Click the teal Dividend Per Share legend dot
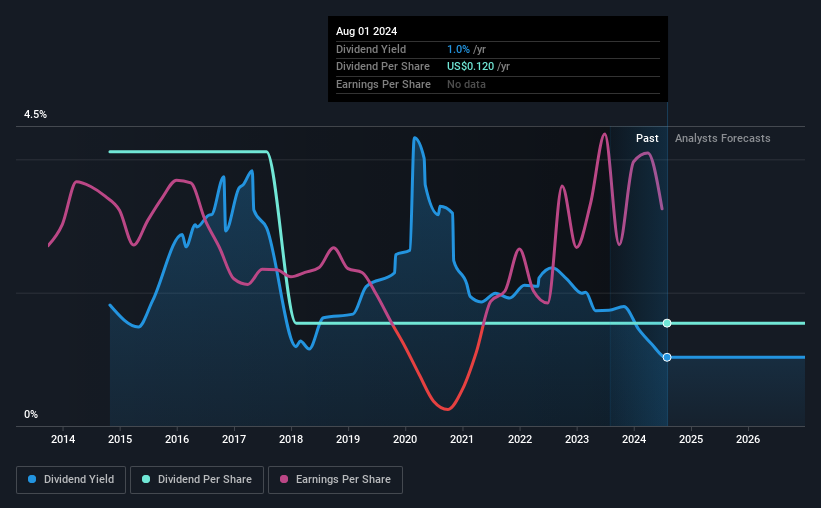Viewport: 821px width, 508px height. 146,479
